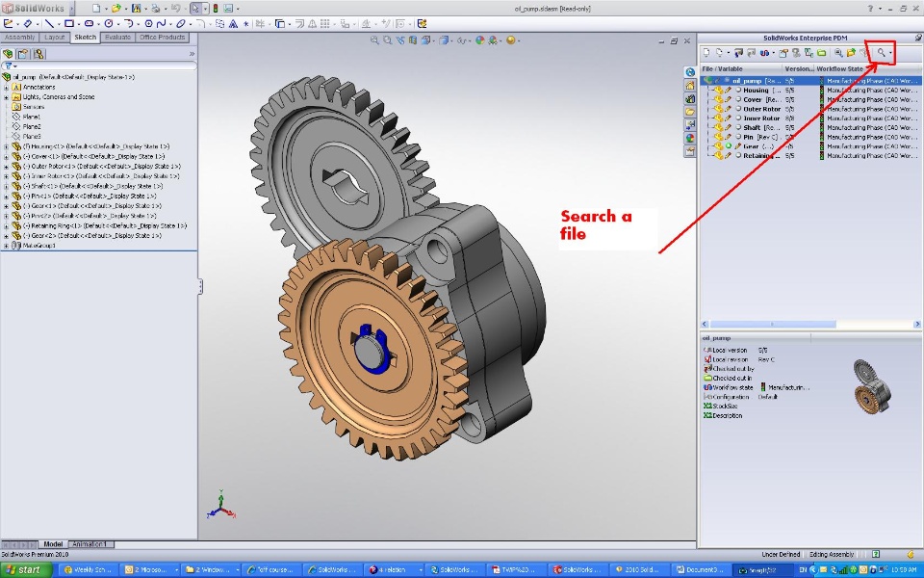Expand the Housing<1> component node
Image resolution: width=924 pixels, height=578 pixels.
[7, 146]
